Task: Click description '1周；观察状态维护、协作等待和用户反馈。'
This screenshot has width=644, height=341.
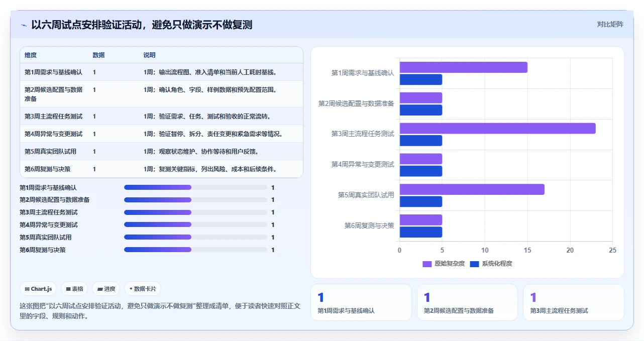Action: click(201, 152)
